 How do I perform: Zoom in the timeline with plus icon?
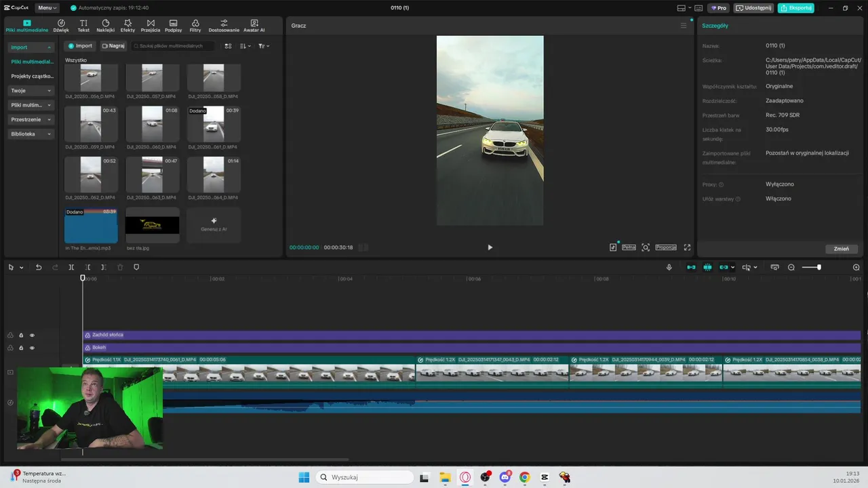[x=856, y=268]
